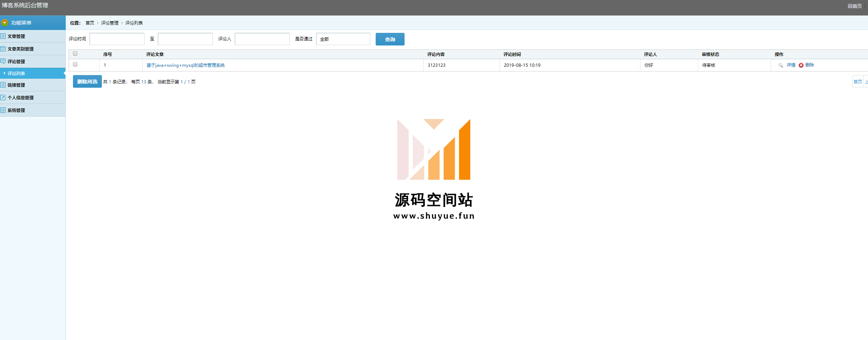Collapse the 功能菜单 arrow icon

click(4, 23)
